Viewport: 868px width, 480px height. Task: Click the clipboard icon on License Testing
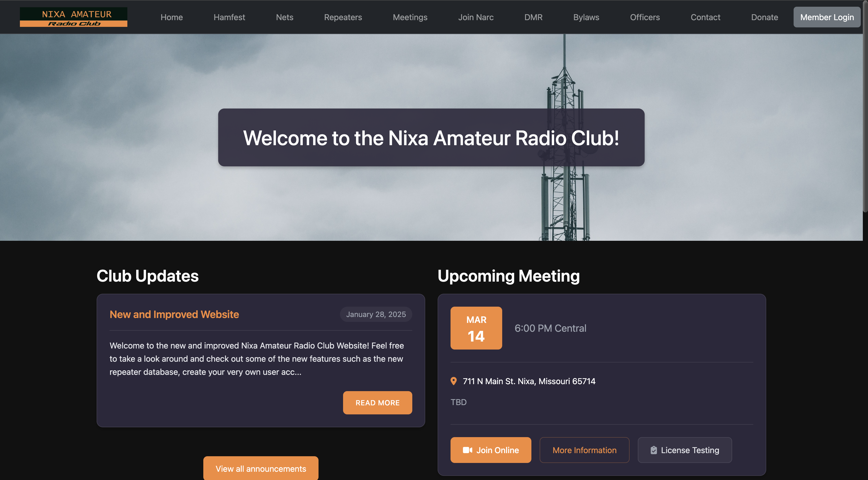(653, 450)
